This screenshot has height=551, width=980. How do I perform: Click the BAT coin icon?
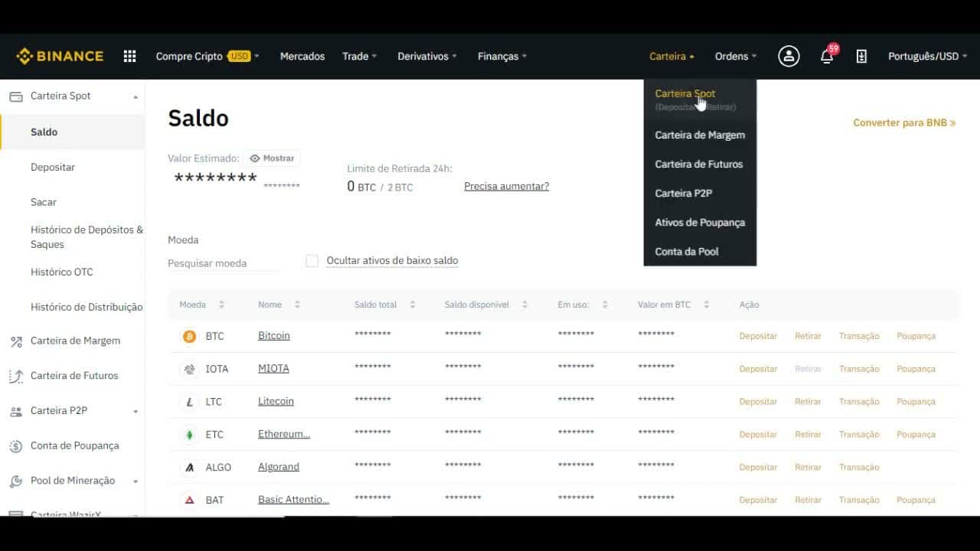click(189, 500)
